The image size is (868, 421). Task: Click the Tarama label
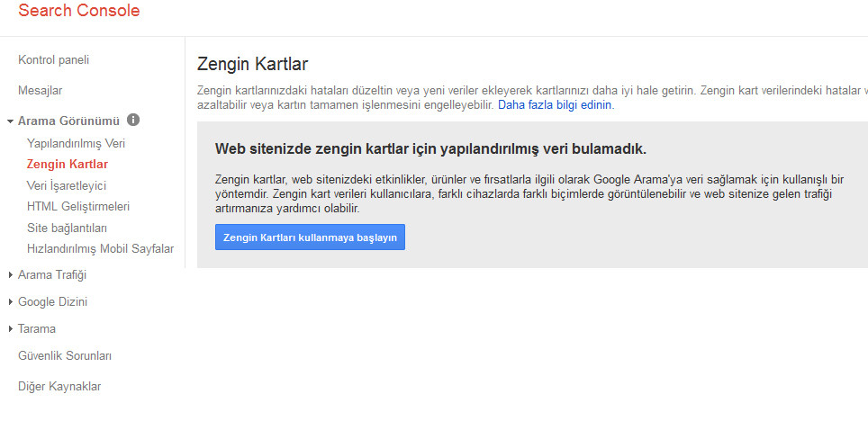(37, 328)
